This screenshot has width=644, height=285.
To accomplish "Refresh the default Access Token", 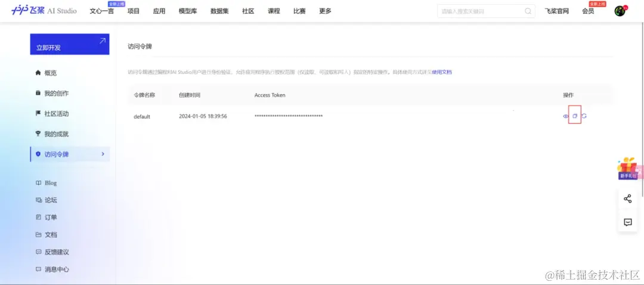I will (584, 116).
